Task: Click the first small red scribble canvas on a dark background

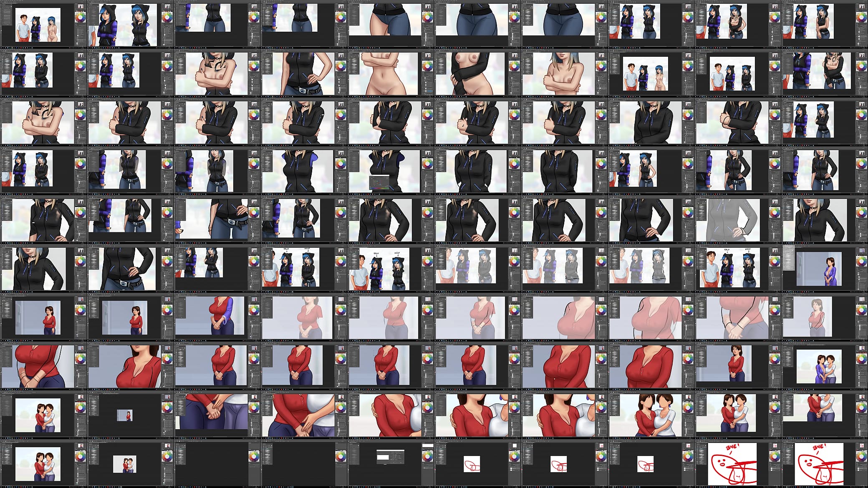Action: tap(472, 464)
